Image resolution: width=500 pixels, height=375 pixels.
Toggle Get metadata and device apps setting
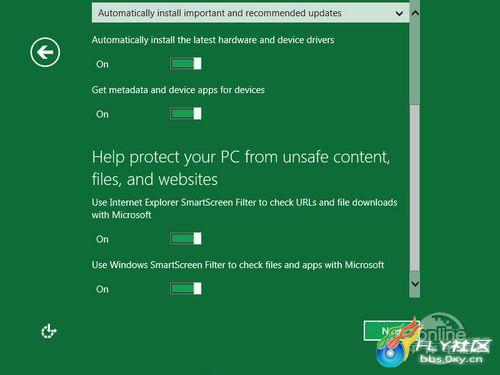186,114
